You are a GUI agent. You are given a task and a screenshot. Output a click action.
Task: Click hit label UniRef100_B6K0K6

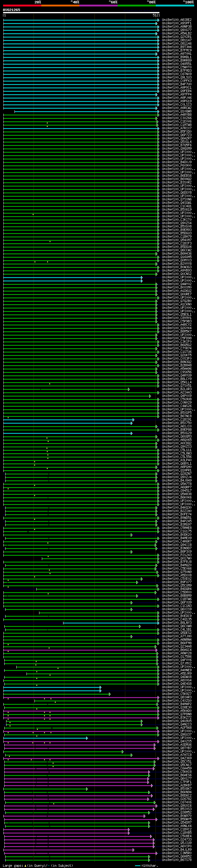coord(177,497)
